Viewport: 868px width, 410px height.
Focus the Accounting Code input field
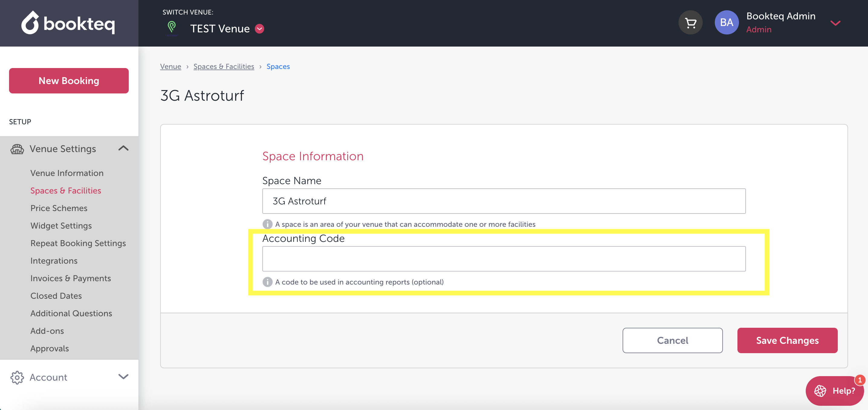(504, 259)
